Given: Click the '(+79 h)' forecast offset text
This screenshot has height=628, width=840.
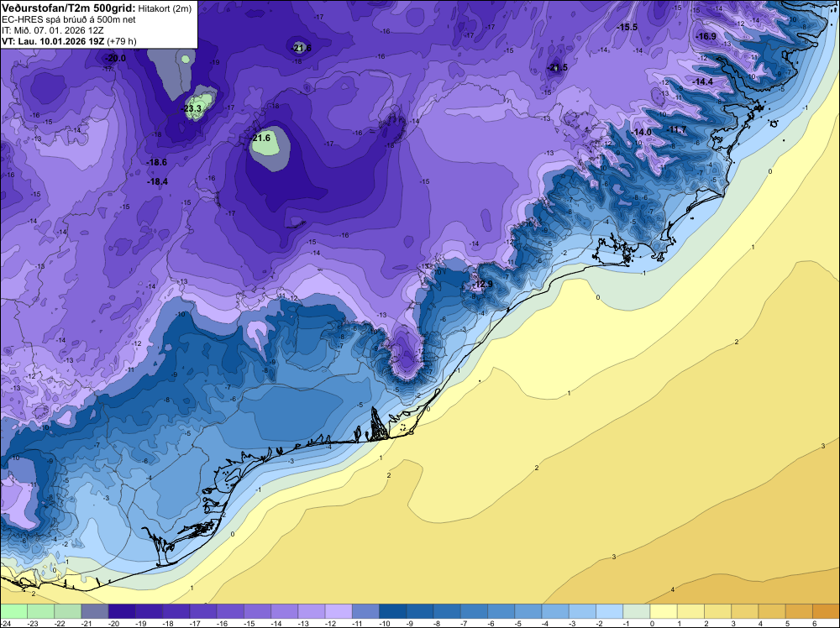Looking at the screenshot, I should (x=122, y=41).
